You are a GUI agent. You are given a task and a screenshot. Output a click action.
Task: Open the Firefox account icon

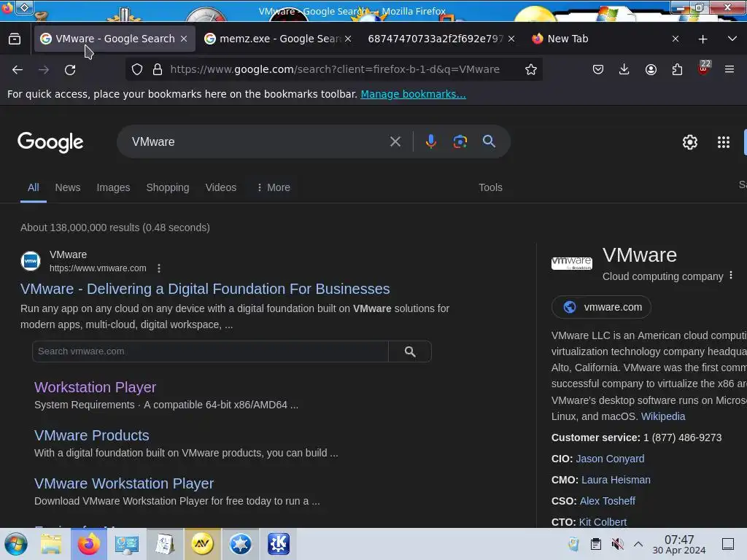(x=651, y=69)
